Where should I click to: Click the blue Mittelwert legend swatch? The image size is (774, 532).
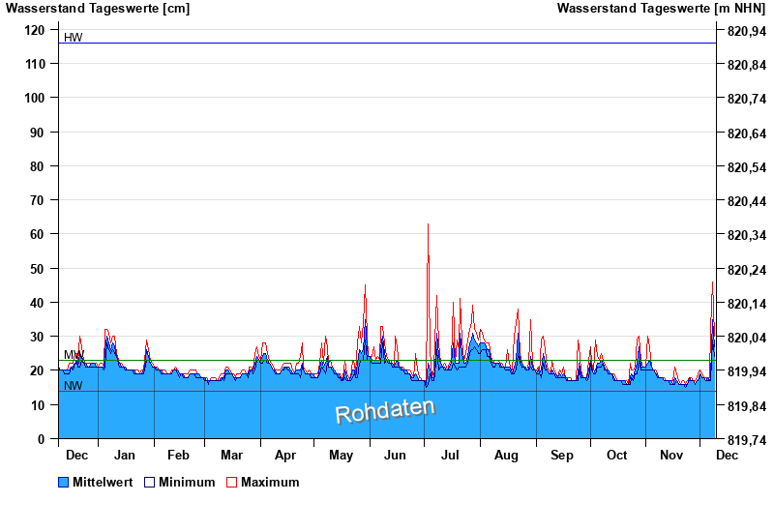click(x=64, y=482)
